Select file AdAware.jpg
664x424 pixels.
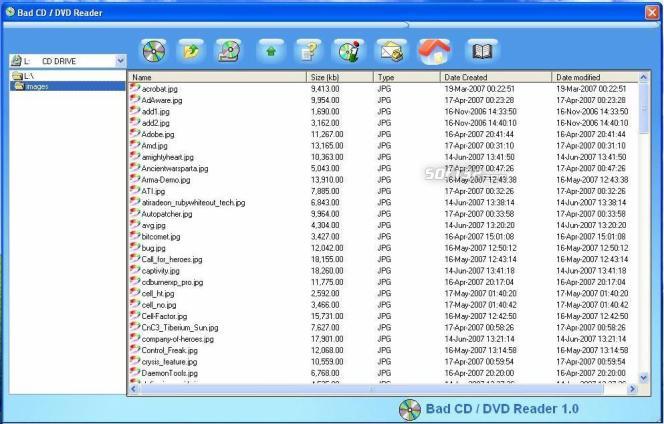click(x=161, y=100)
